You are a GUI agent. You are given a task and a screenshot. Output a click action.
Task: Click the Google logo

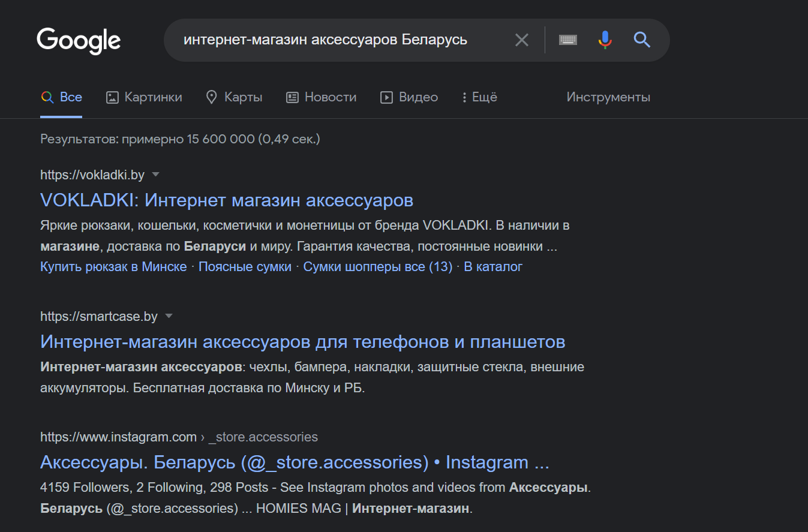(x=79, y=41)
